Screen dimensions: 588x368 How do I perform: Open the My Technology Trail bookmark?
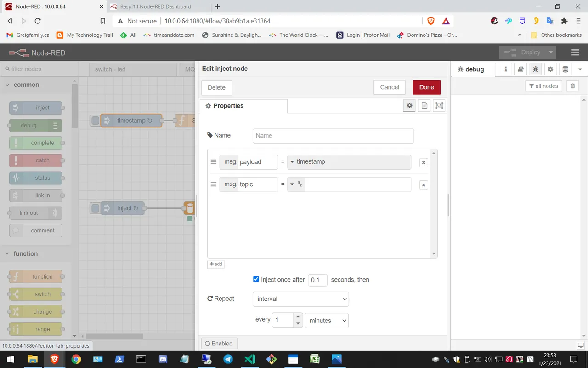click(x=85, y=35)
